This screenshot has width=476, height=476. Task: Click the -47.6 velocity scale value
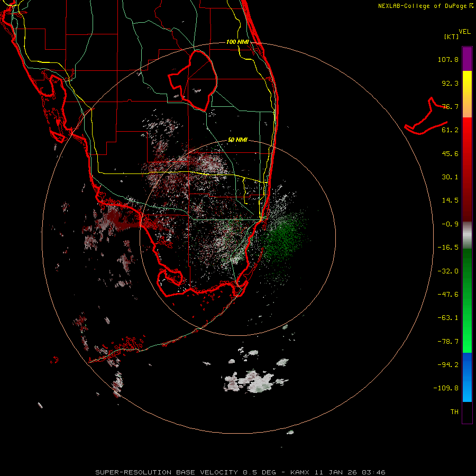tap(448, 295)
